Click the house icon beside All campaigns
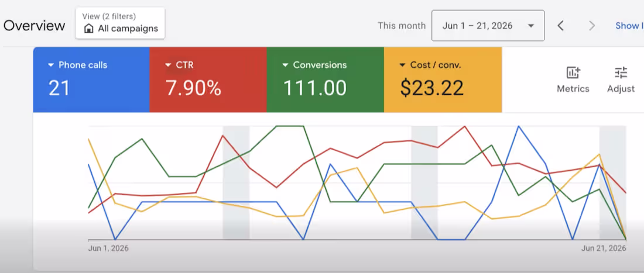The image size is (644, 273). pos(89,29)
